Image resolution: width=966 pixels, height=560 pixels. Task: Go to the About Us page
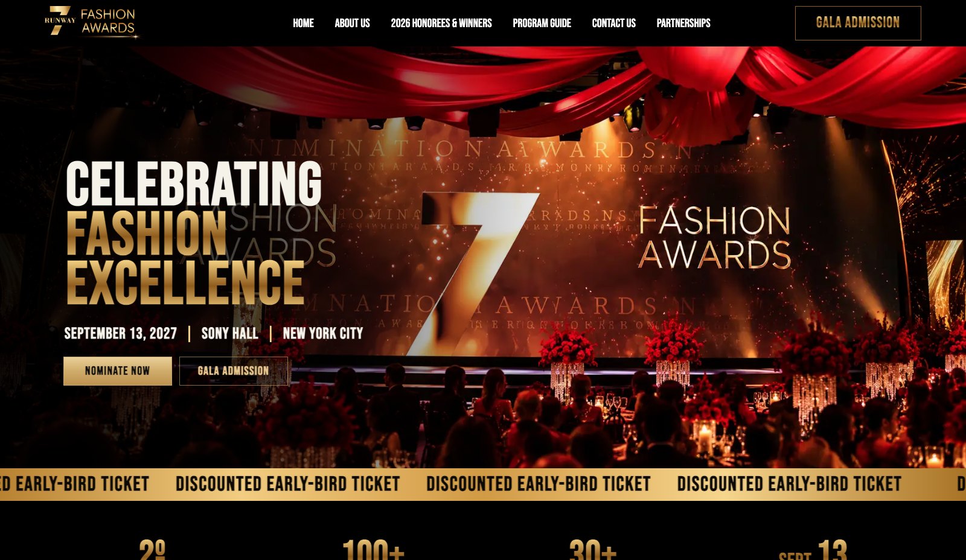[352, 23]
